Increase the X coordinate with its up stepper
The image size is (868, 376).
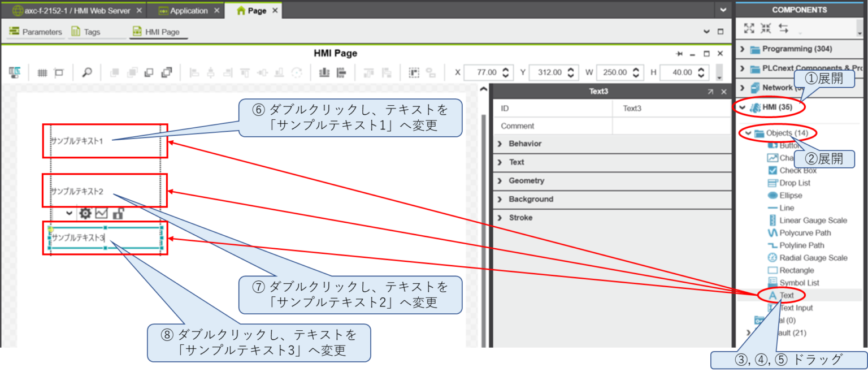coord(505,70)
